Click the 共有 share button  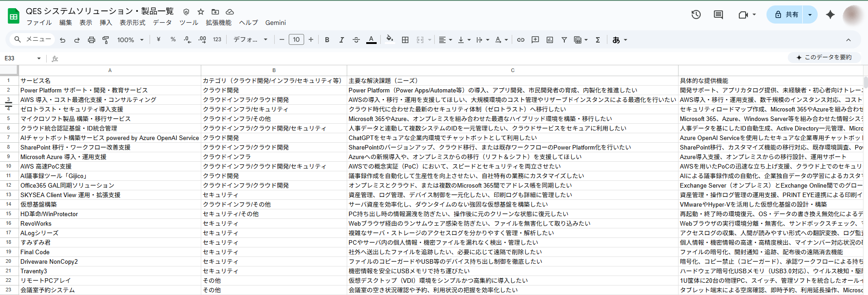point(786,15)
